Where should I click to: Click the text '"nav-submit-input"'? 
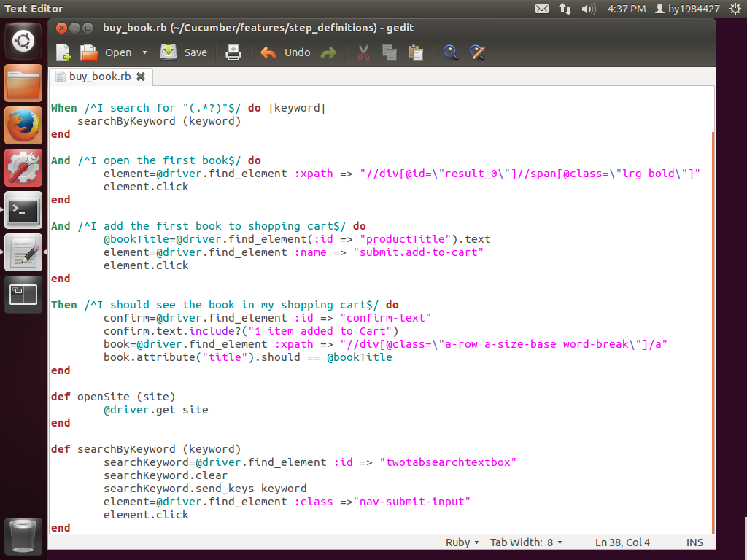click(x=411, y=502)
